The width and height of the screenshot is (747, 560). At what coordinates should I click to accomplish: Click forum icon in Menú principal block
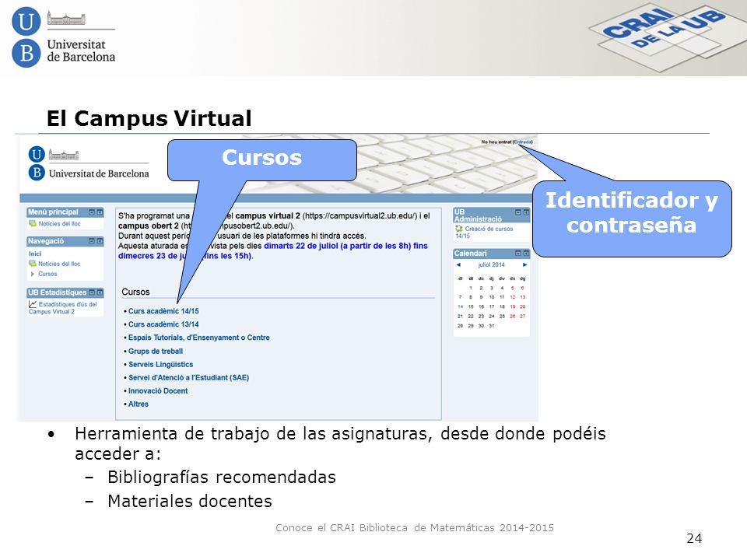(33, 223)
